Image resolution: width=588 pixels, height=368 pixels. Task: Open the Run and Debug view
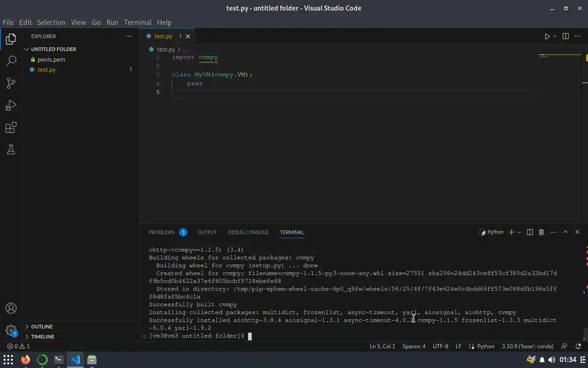pos(11,105)
